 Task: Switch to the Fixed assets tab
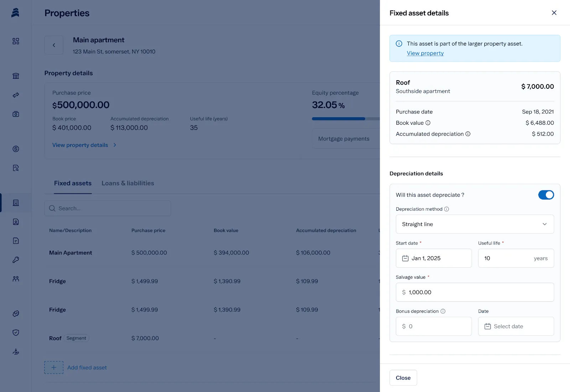pos(73,183)
